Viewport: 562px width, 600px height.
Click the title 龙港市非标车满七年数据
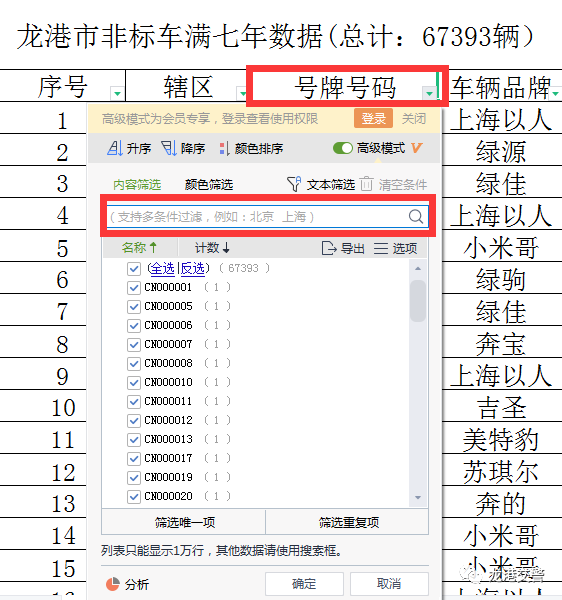[170, 37]
